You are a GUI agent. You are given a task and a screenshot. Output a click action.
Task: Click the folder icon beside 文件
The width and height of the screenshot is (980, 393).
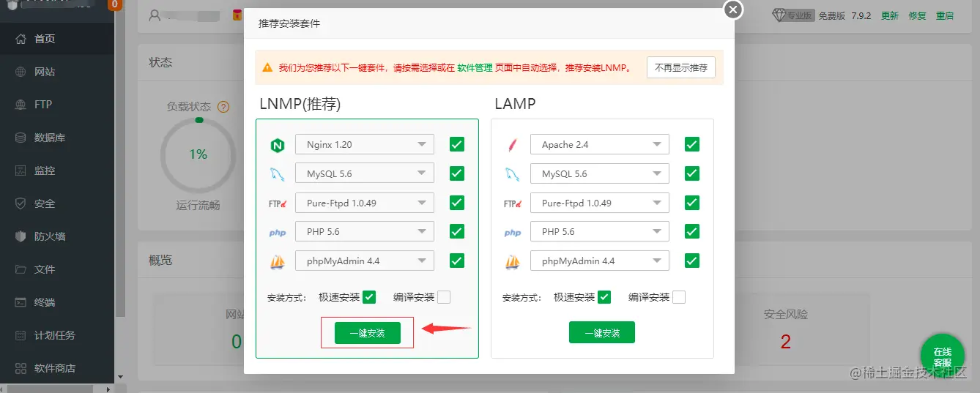(x=21, y=269)
